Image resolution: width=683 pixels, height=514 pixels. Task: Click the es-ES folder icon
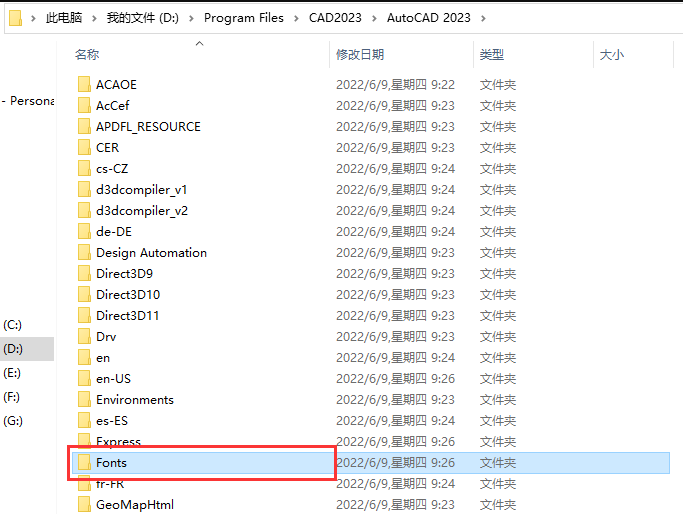(84, 421)
